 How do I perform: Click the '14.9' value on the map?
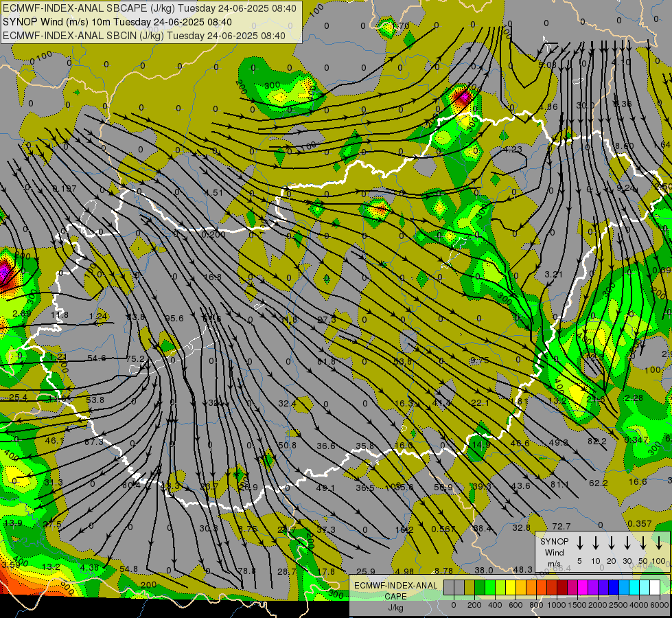[x=481, y=445]
